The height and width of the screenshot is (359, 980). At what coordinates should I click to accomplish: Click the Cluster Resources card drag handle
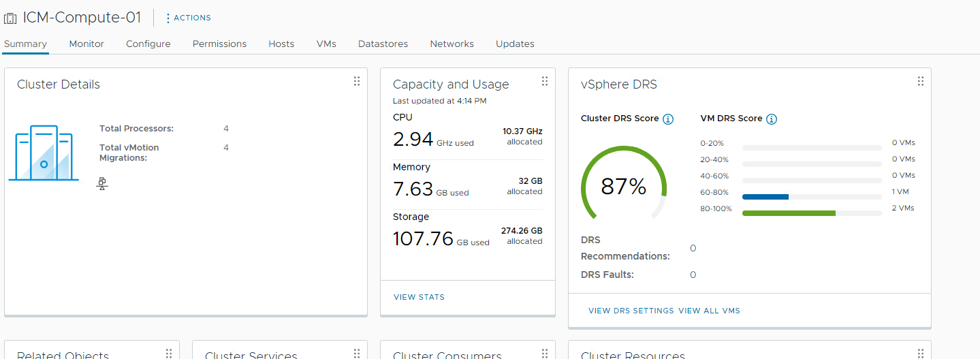point(921,353)
